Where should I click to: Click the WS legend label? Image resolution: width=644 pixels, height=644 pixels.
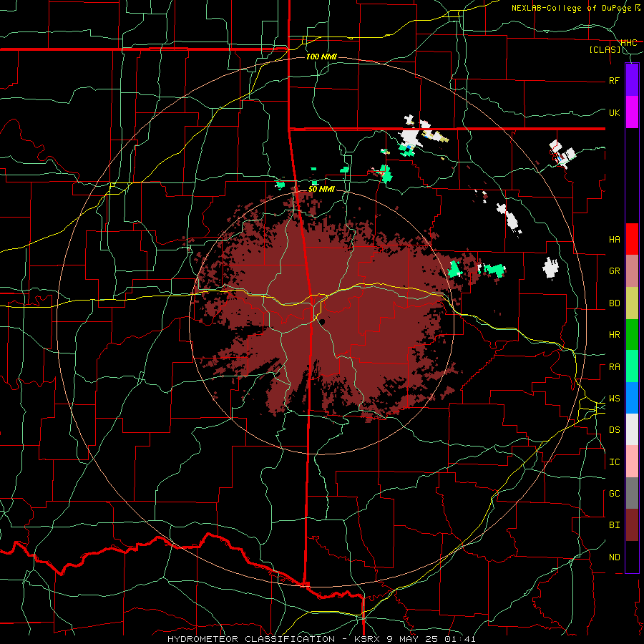tap(614, 399)
